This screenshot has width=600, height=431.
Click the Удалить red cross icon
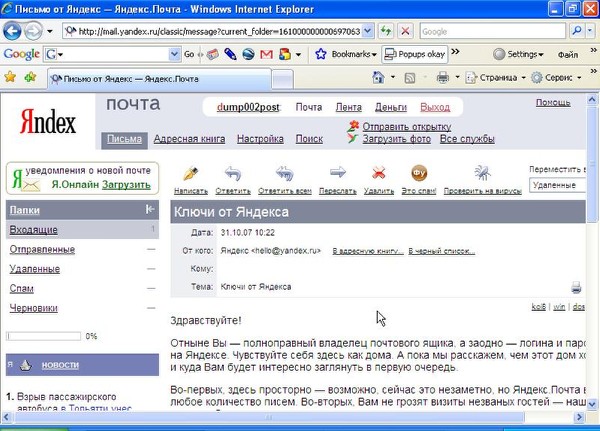tap(378, 173)
